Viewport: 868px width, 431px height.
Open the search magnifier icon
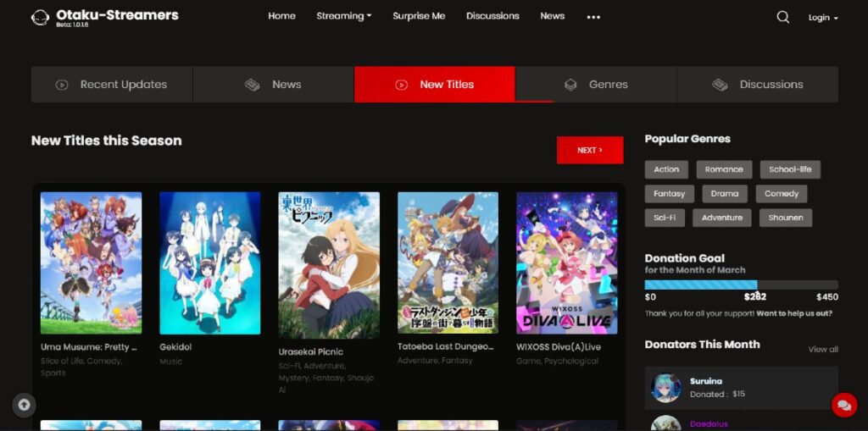(x=782, y=17)
